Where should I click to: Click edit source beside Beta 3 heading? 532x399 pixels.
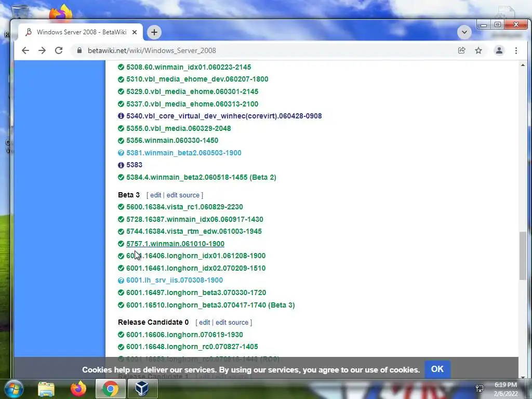tap(183, 195)
